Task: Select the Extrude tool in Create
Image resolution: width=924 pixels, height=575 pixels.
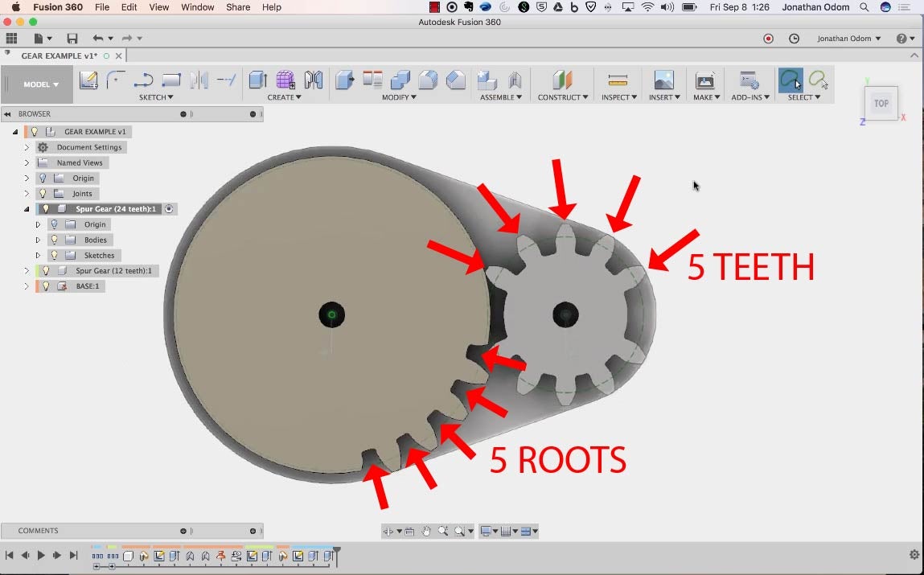Action: pos(257,80)
